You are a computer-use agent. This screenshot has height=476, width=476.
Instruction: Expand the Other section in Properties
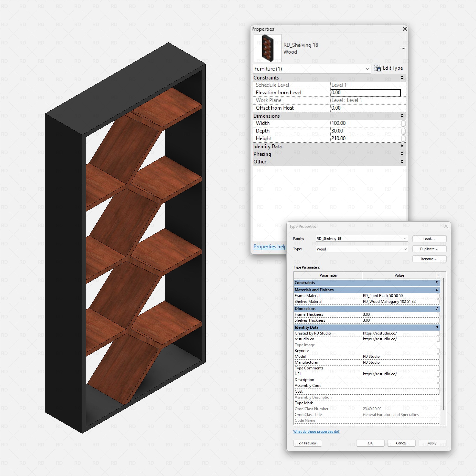tap(402, 161)
